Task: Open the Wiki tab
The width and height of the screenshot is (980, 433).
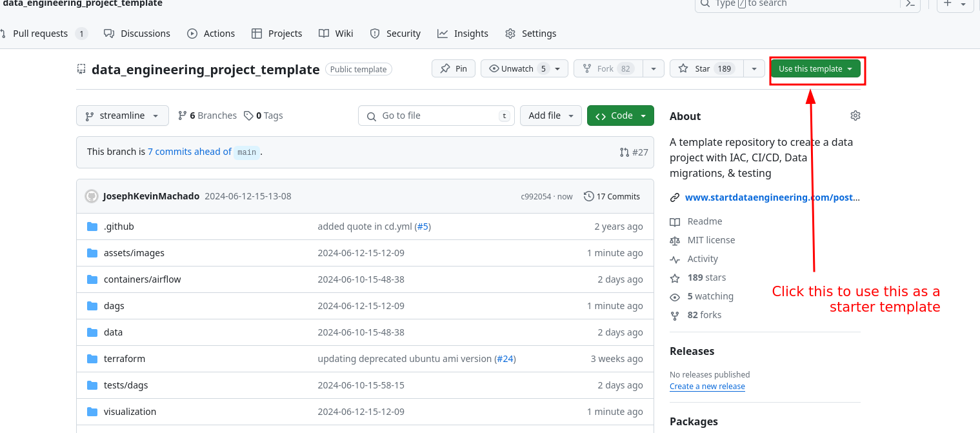Action: pos(335,34)
